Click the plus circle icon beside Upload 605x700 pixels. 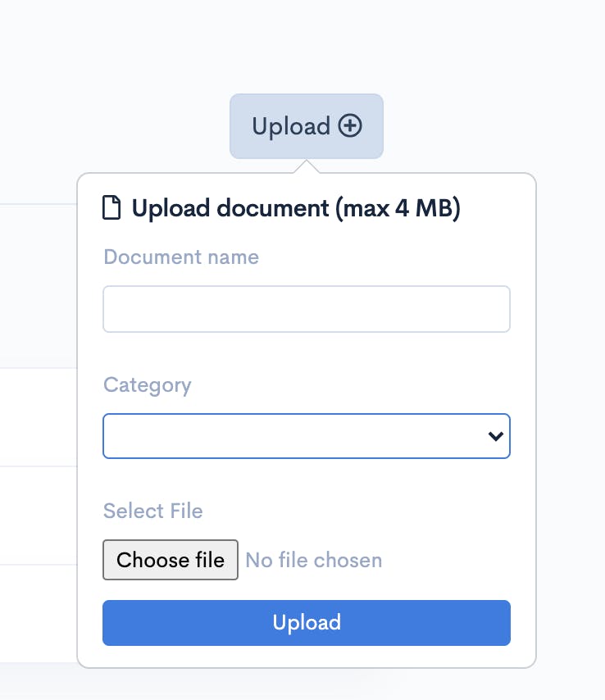349,125
